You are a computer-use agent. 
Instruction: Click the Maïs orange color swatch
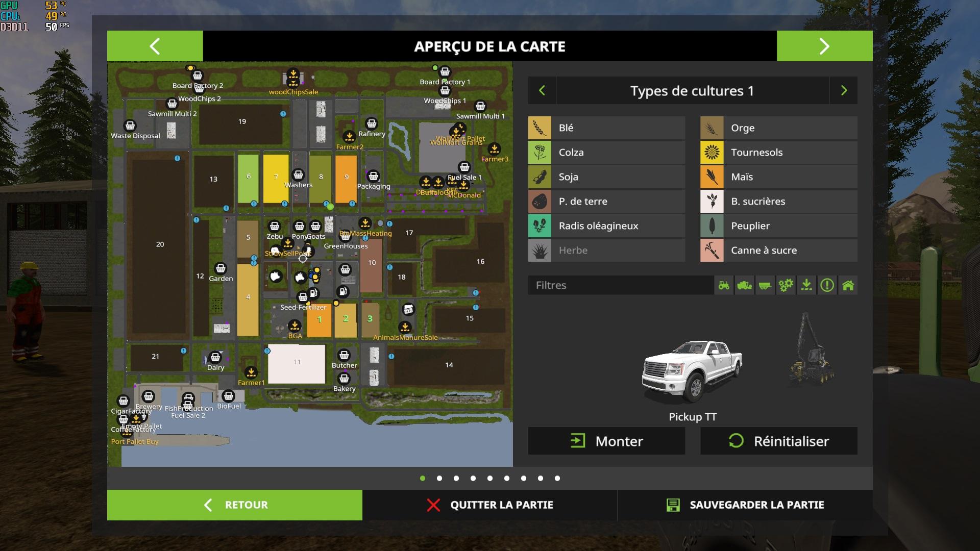pos(712,177)
